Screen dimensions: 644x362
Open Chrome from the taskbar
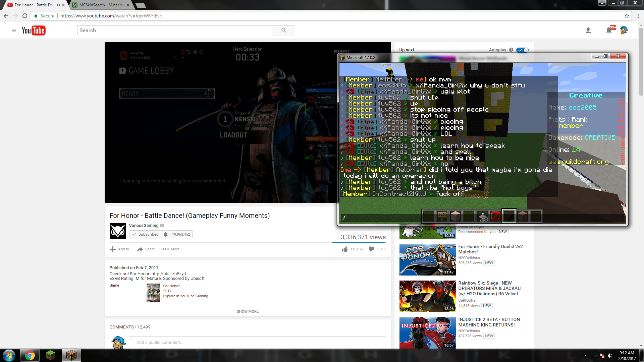30,355
